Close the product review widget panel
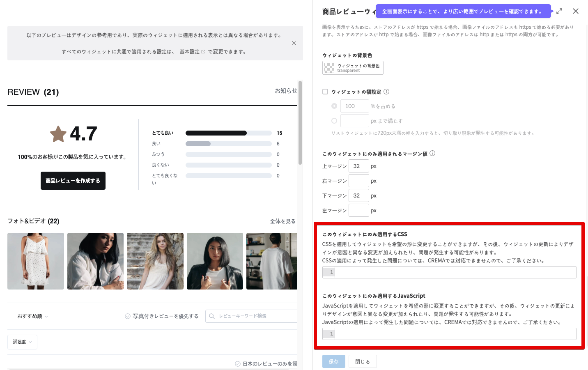The width and height of the screenshot is (588, 370). [x=576, y=11]
